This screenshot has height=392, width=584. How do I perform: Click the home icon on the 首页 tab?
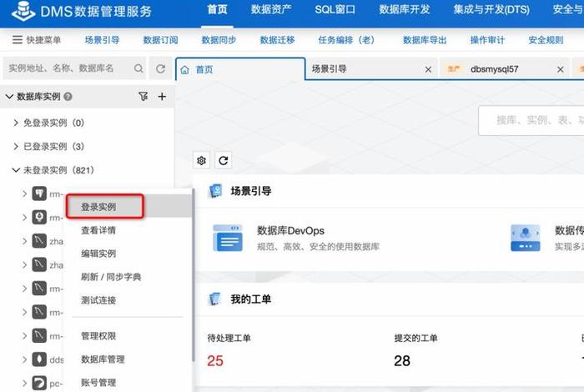184,69
